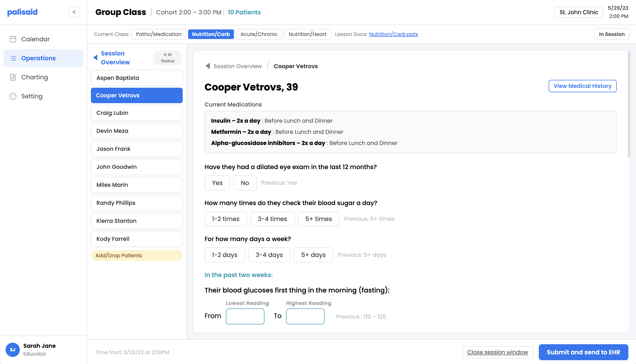
Task: Switch to the Nutrition/Heart class tab
Action: [307, 34]
